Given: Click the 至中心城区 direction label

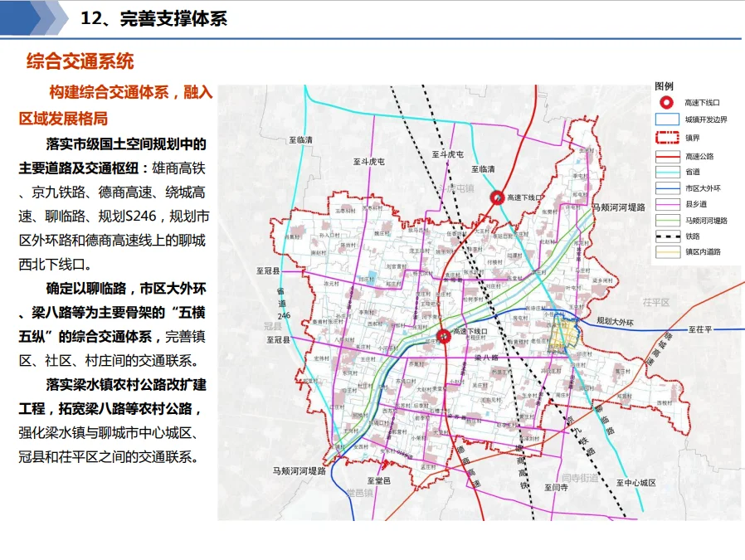Looking at the screenshot, I should point(636,483).
